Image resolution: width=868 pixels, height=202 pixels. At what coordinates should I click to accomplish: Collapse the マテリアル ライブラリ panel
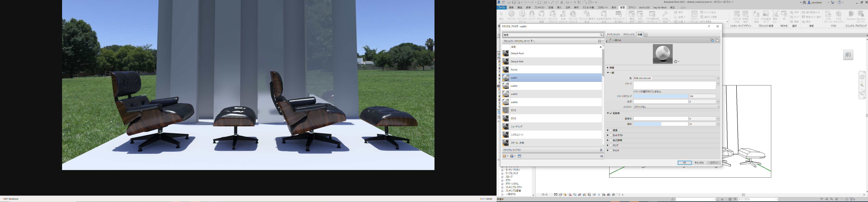[x=601, y=150]
